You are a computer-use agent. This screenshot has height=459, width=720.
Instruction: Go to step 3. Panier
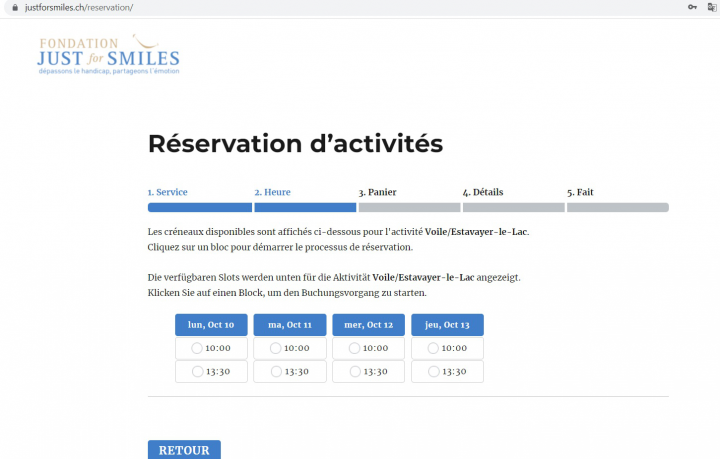[377, 192]
